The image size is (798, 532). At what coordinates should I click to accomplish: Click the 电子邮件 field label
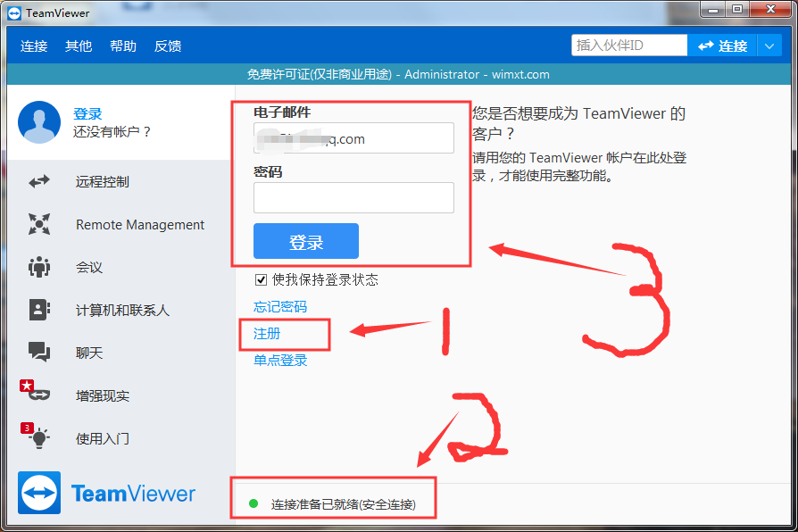[x=282, y=112]
